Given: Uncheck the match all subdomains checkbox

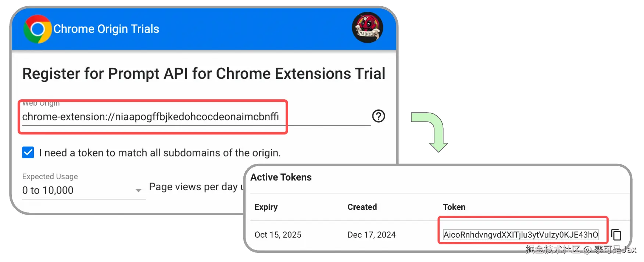Looking at the screenshot, I should click(28, 152).
